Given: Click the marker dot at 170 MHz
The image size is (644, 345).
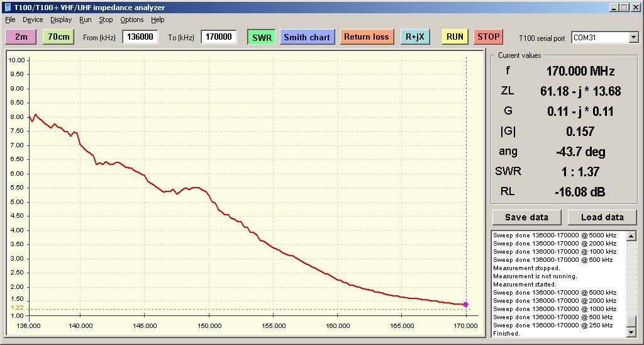Looking at the screenshot, I should point(465,304).
